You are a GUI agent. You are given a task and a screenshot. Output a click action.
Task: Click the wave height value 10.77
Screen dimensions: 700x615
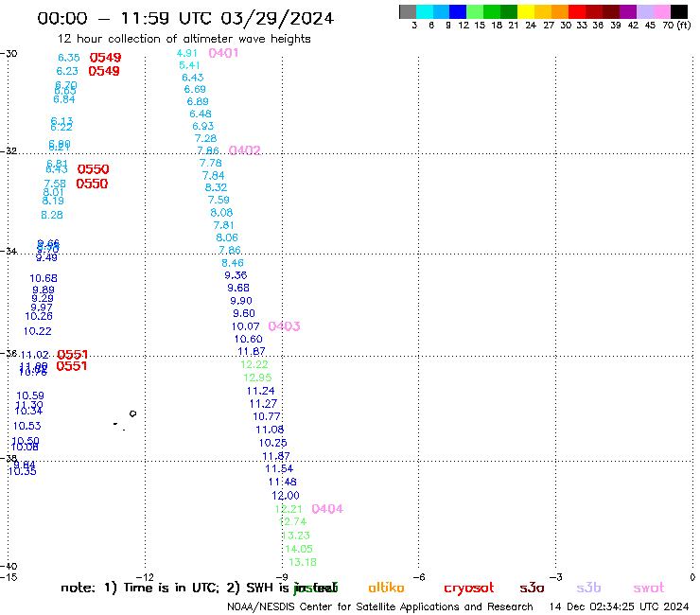267,416
